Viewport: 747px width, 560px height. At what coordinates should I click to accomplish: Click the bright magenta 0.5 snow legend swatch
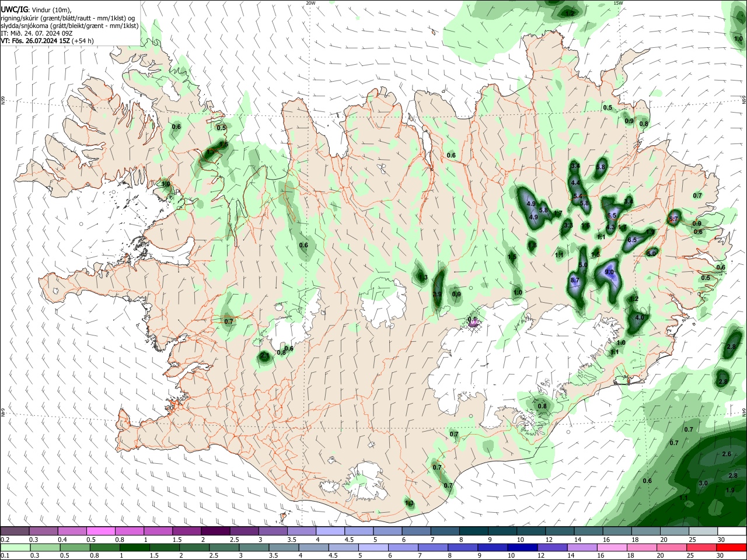click(x=100, y=531)
